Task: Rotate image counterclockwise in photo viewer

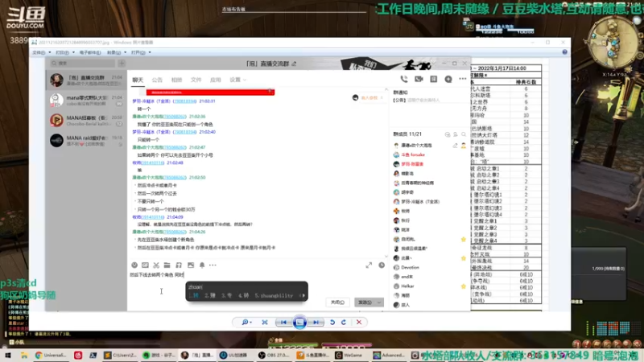Action: tap(332, 323)
